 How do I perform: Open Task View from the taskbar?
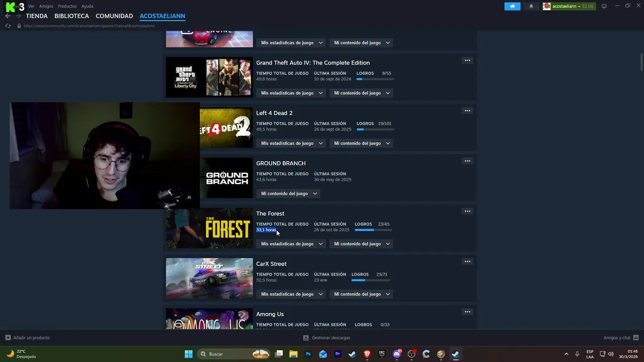click(279, 354)
